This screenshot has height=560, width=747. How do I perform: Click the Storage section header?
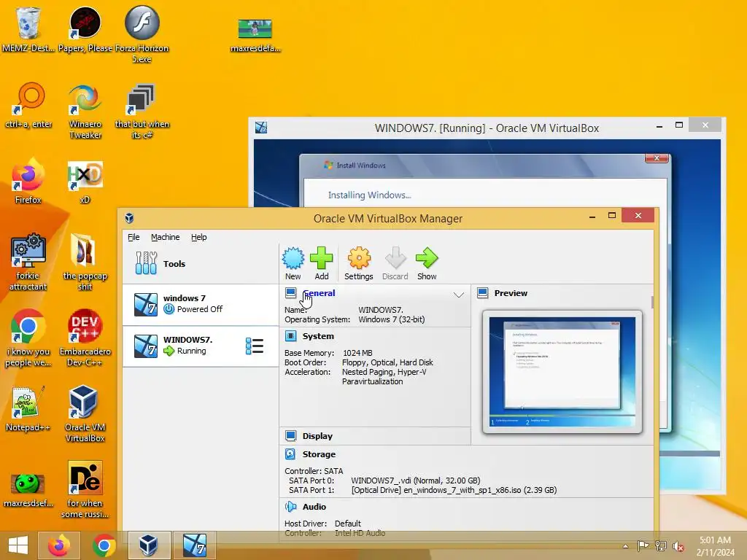pos(319,454)
